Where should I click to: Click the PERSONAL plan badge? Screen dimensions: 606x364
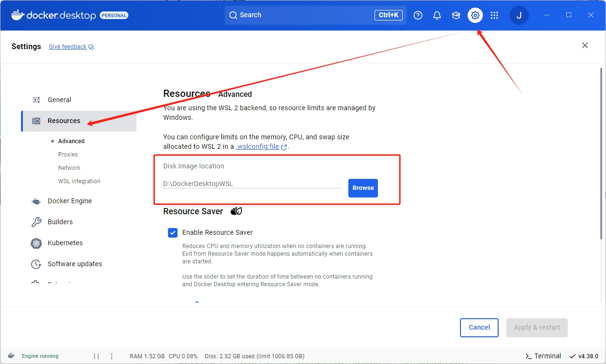114,15
